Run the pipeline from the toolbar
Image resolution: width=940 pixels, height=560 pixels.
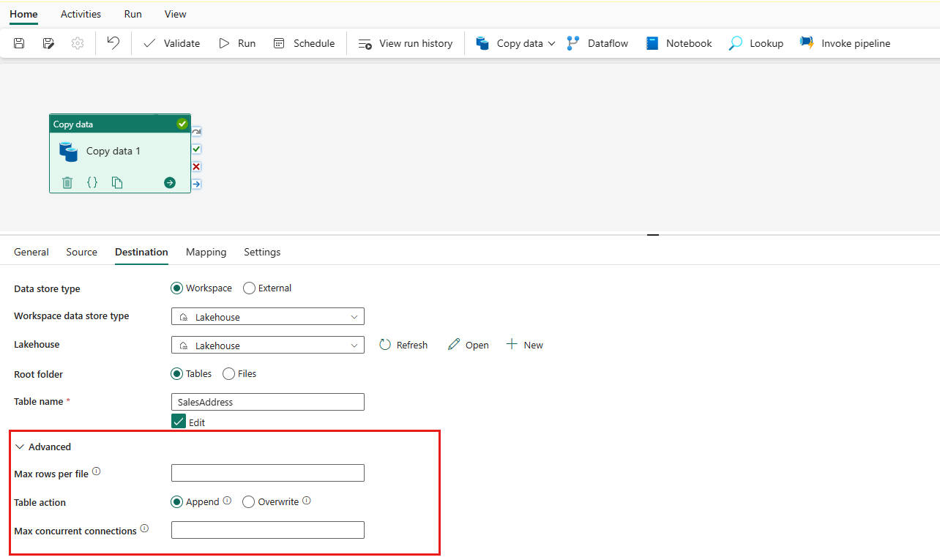click(237, 43)
